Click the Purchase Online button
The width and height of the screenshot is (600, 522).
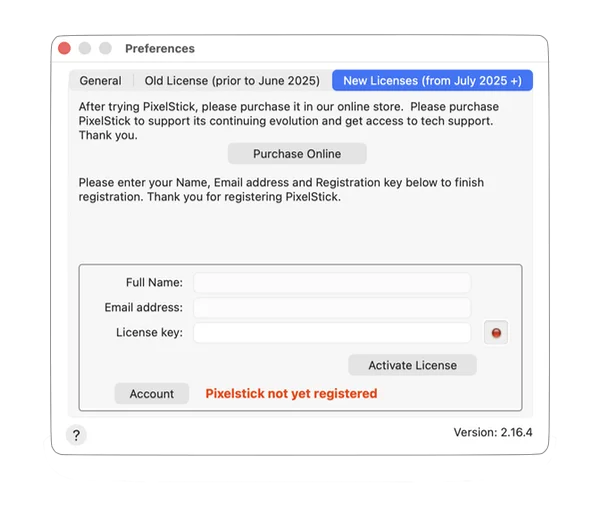pyautogui.click(x=297, y=154)
